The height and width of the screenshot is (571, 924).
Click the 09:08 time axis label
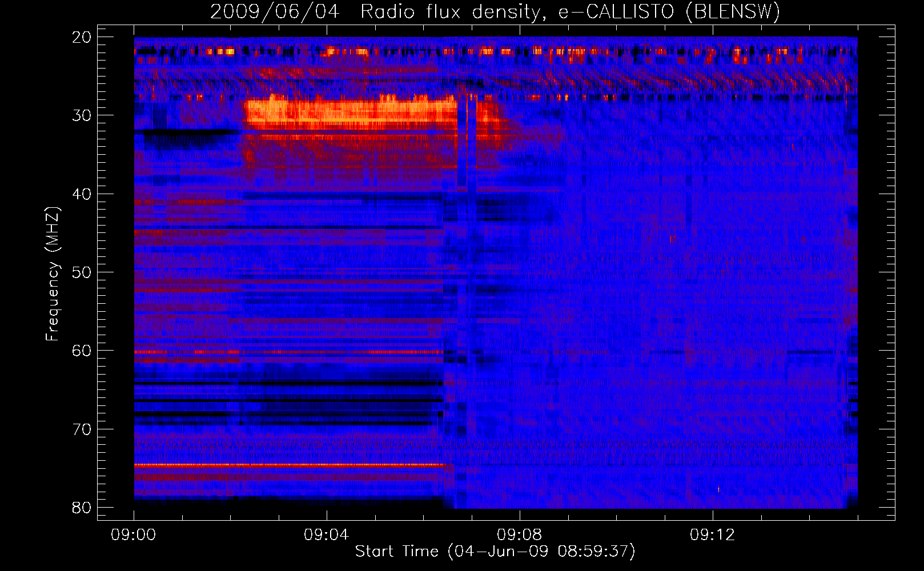pos(520,535)
